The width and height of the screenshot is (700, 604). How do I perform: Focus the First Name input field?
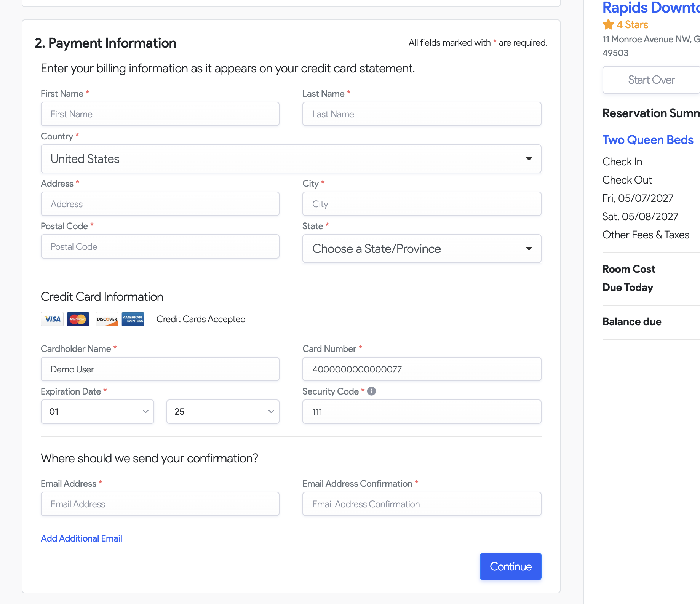160,114
